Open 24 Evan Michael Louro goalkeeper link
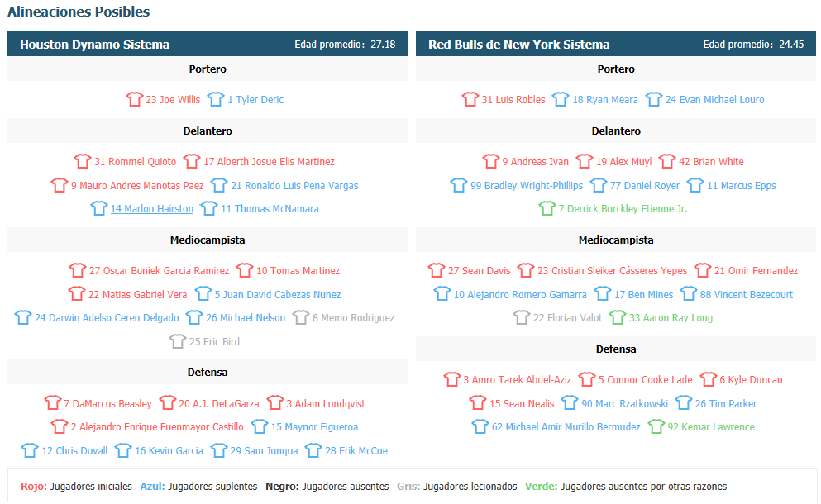The width and height of the screenshot is (821, 504). tap(714, 99)
